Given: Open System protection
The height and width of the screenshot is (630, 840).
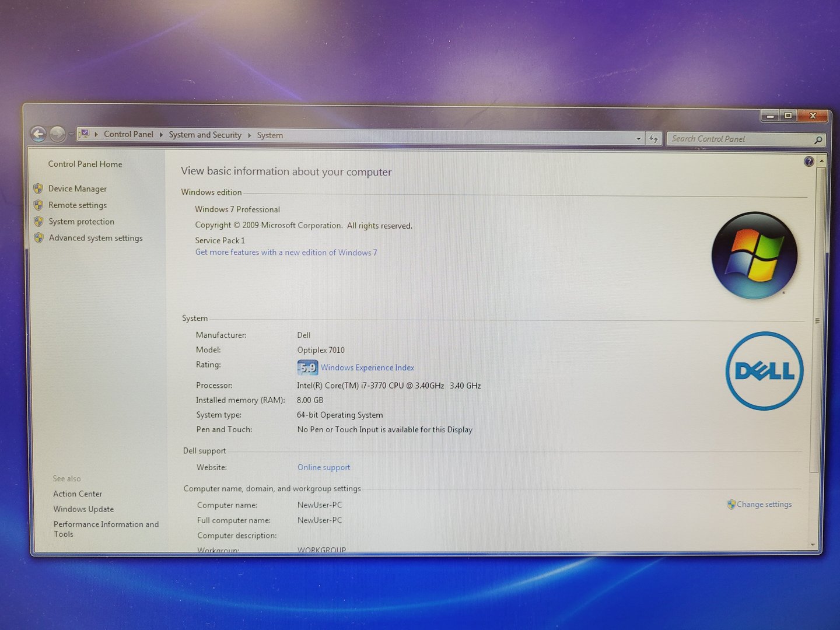Looking at the screenshot, I should click(x=82, y=222).
